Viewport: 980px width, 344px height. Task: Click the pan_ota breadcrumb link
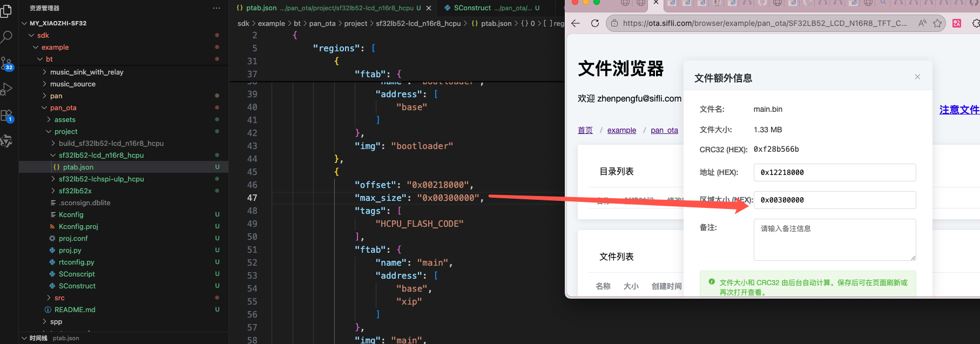pos(664,130)
